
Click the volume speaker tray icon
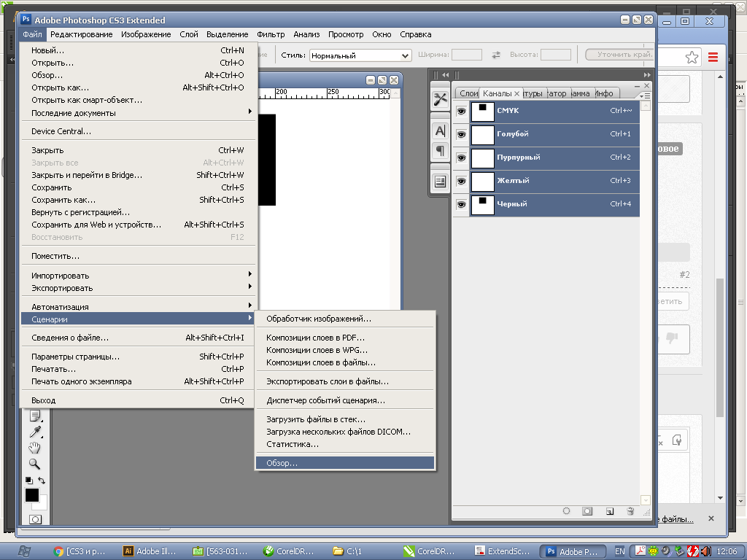pos(706,551)
